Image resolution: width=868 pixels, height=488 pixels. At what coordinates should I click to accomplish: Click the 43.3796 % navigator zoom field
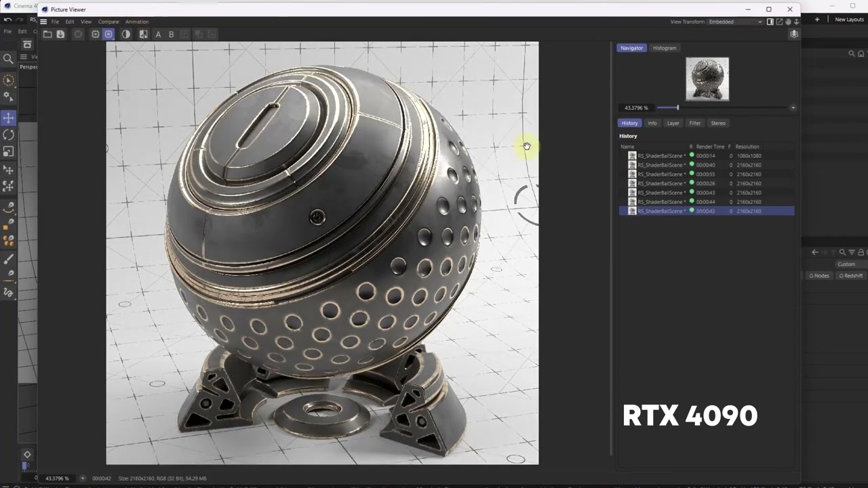click(636, 108)
